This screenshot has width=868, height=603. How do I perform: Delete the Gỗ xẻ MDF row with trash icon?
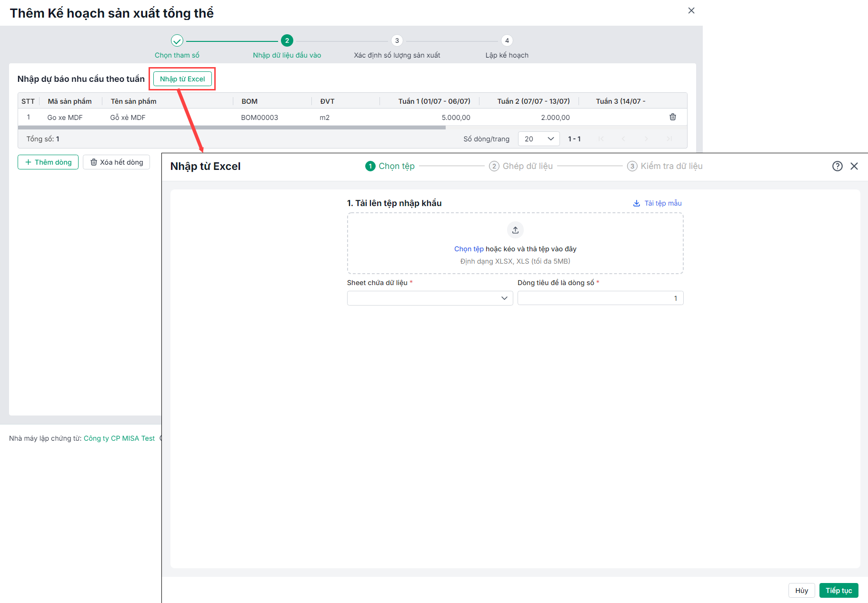672,117
